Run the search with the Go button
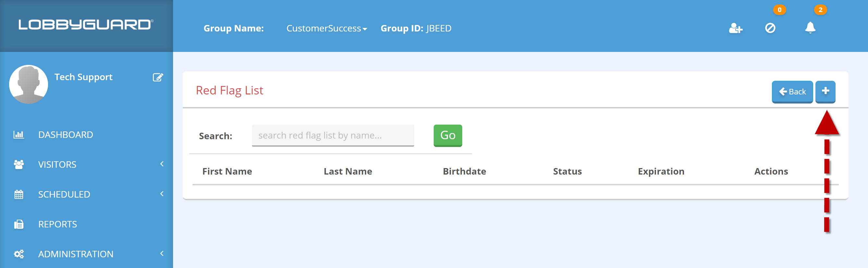The height and width of the screenshot is (268, 868). pyautogui.click(x=448, y=135)
